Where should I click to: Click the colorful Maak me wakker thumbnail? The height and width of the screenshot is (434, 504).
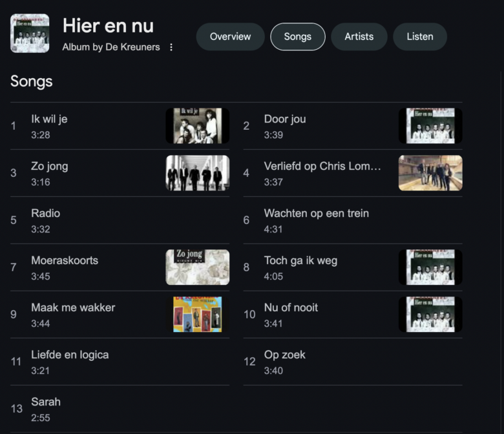point(197,315)
